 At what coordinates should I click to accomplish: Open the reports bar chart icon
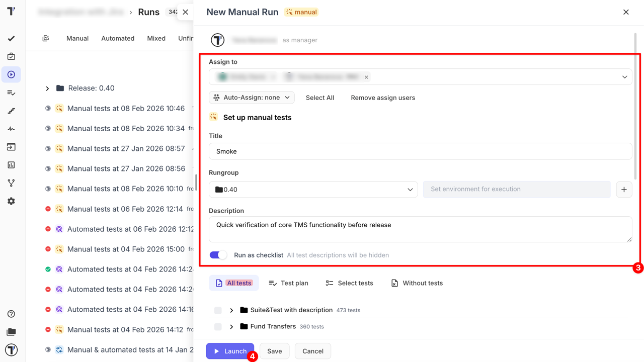(x=11, y=165)
